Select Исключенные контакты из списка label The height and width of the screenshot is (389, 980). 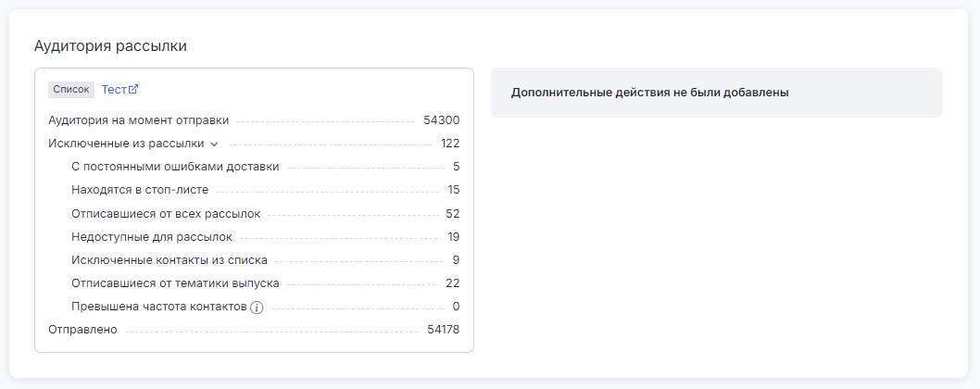[x=170, y=260]
